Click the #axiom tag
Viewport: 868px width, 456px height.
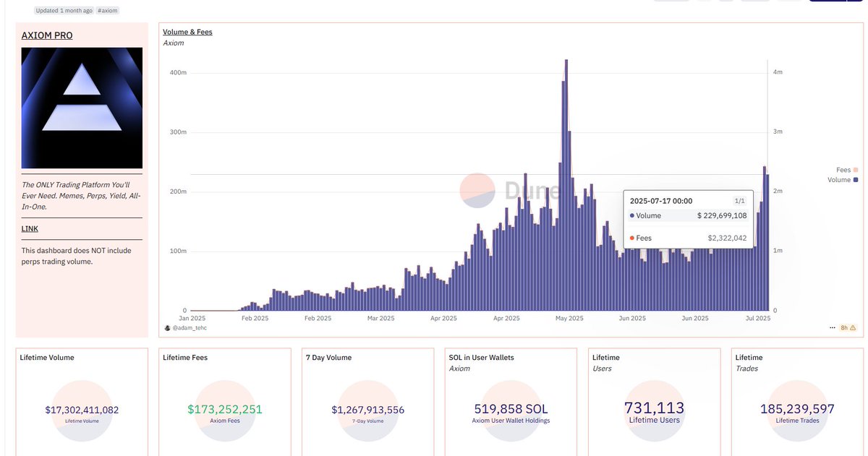click(x=107, y=11)
